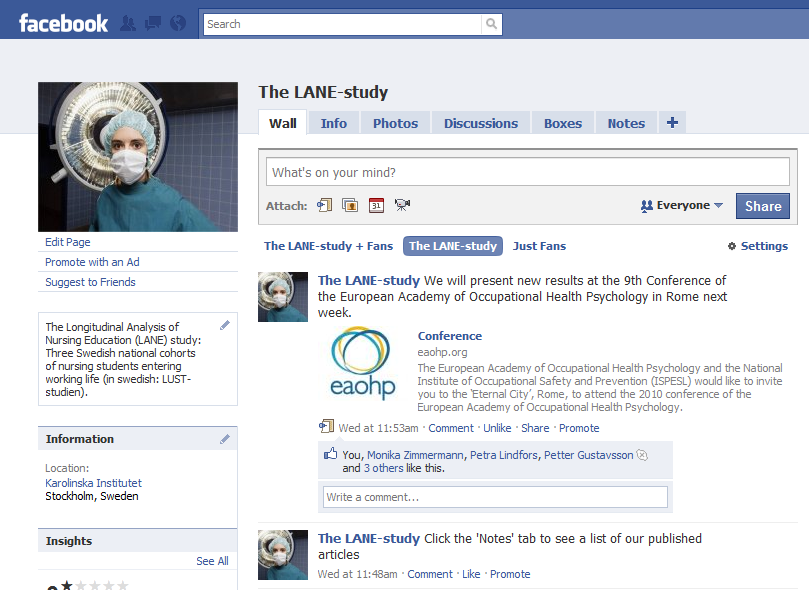Click See All in Insights
This screenshot has width=809, height=590.
coord(212,561)
